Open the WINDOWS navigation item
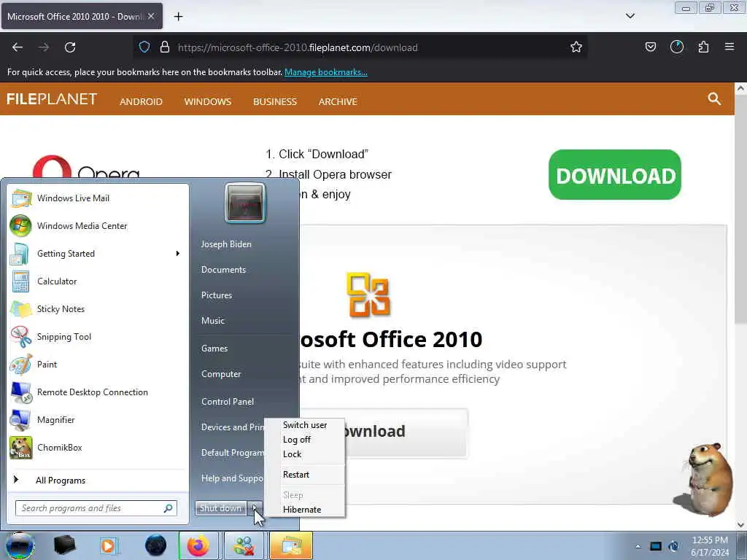747x560 pixels. pyautogui.click(x=208, y=101)
